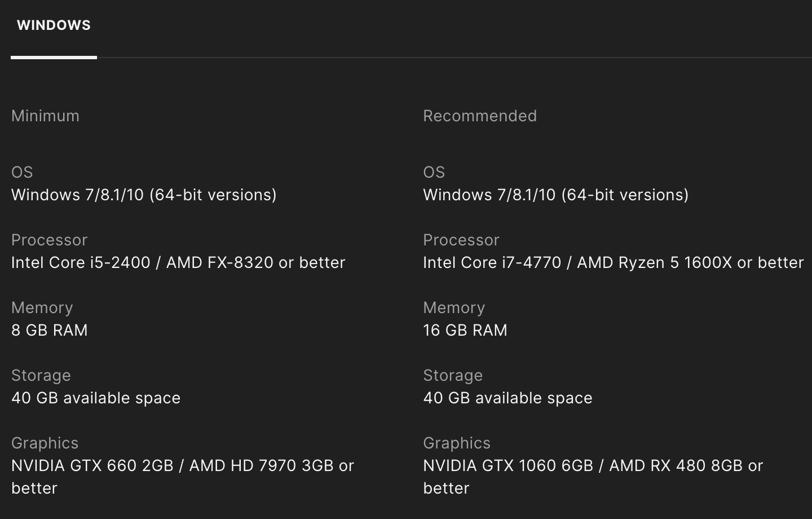Click recommended 40 GB available space text
Image resolution: width=812 pixels, height=519 pixels.
(507, 398)
